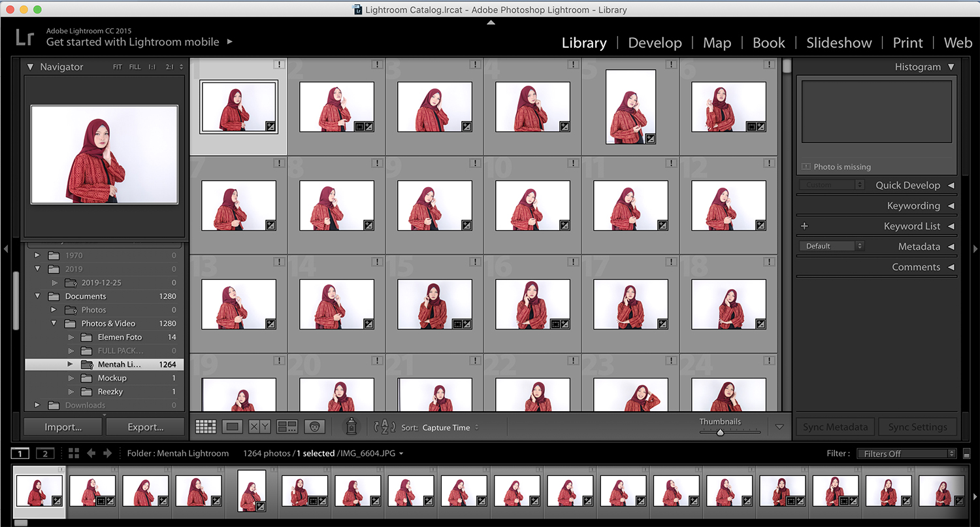980x527 pixels.
Task: Expand the Metadata panel
Action: (951, 246)
